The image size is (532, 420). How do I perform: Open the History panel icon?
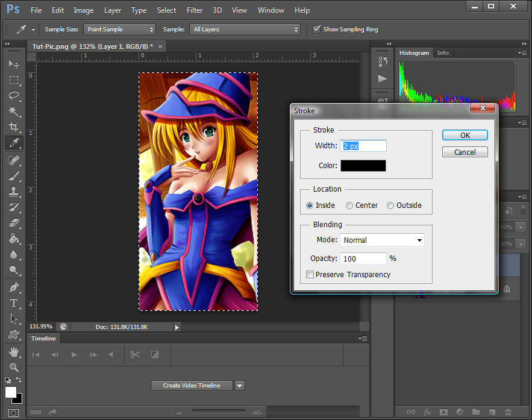tap(383, 61)
